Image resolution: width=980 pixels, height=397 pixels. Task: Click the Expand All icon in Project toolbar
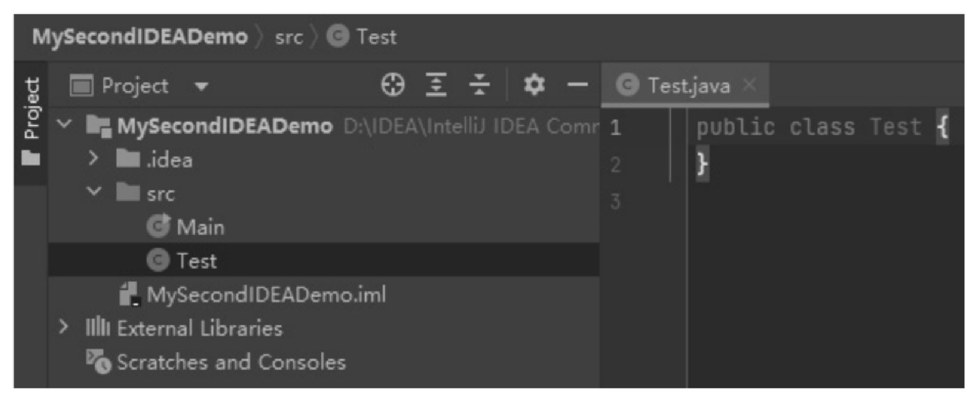[x=435, y=85]
